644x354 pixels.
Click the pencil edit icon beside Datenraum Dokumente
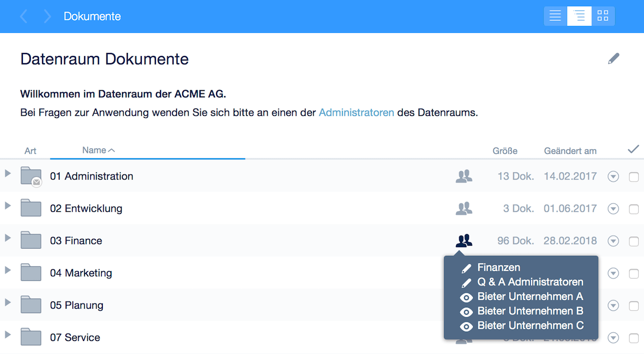(613, 59)
